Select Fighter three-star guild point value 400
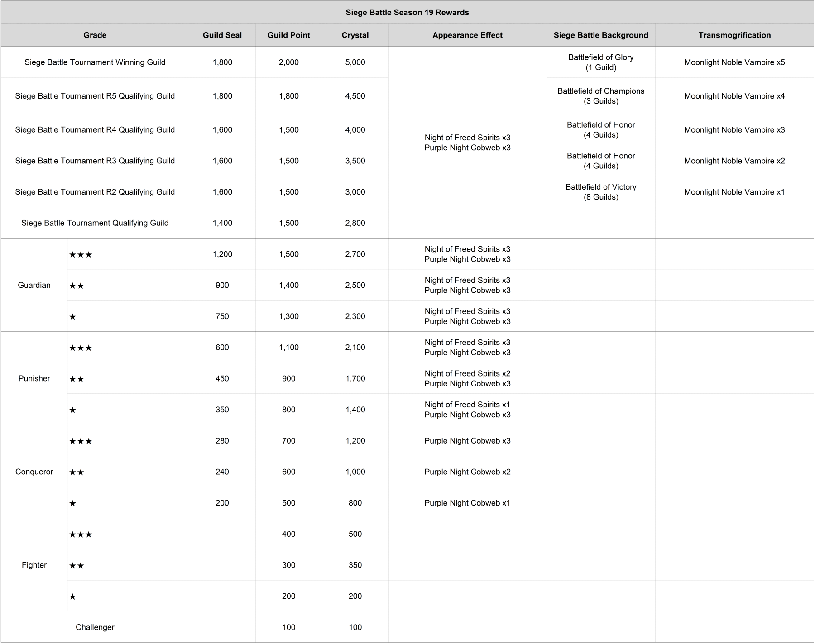The image size is (815, 644). point(289,534)
